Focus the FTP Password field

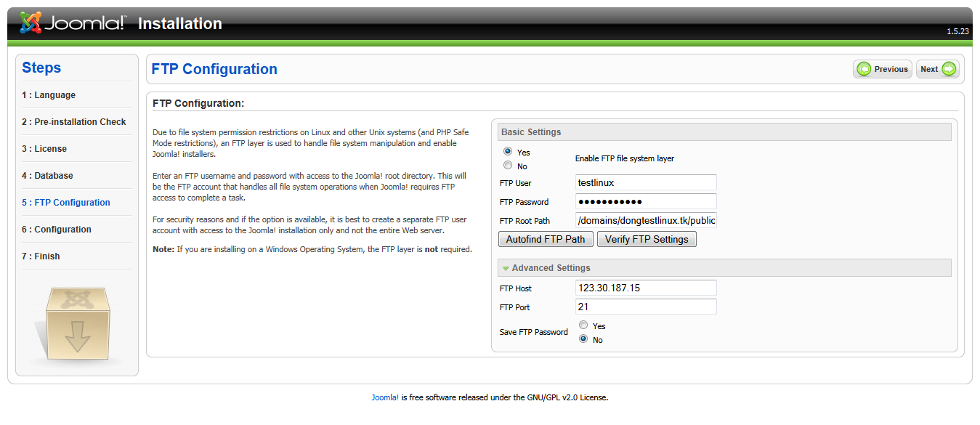point(646,202)
